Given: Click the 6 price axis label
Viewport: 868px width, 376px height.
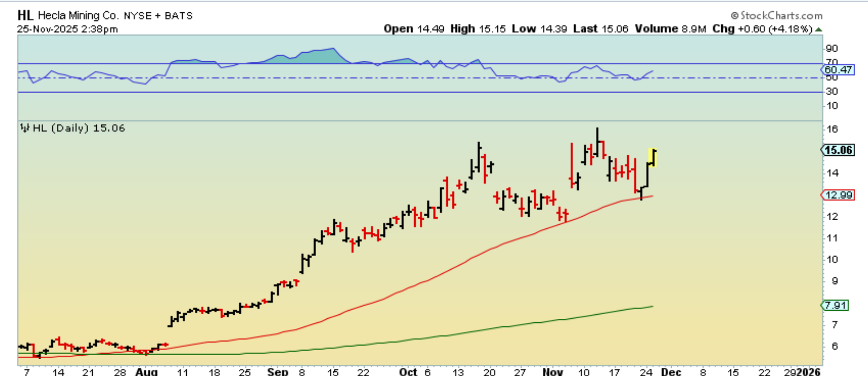Looking at the screenshot, I should pos(835,346).
